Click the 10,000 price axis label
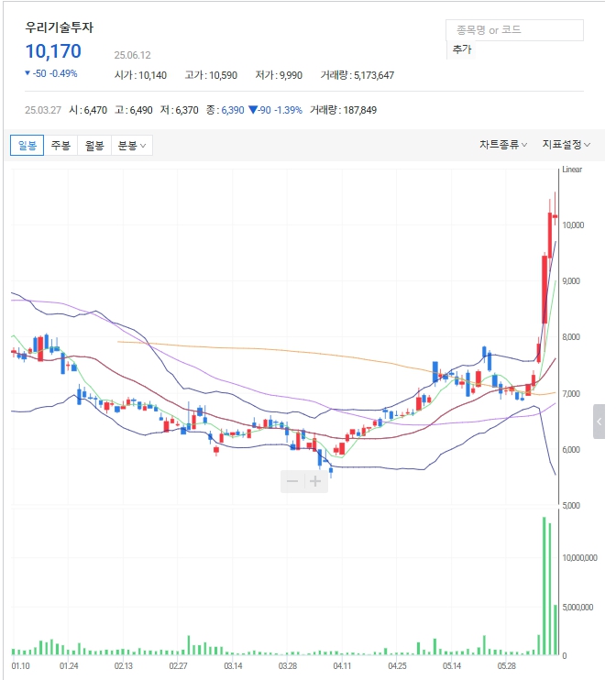This screenshot has width=616, height=680. click(x=573, y=225)
